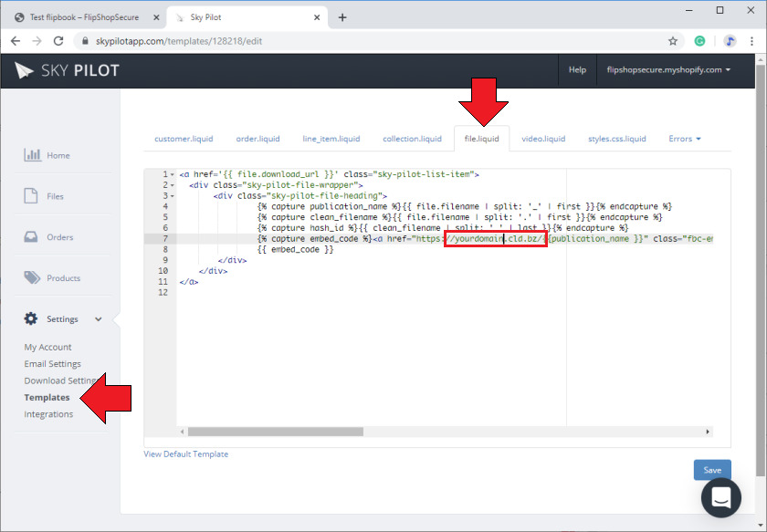Fold code at line 3 arrow

tap(173, 196)
